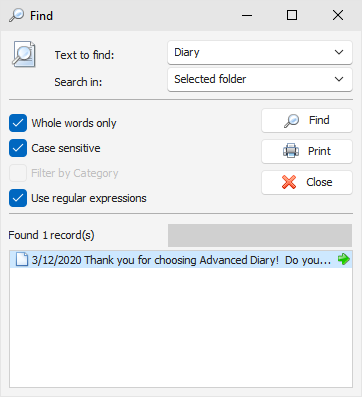Screen dimensions: 362x397
Task: Click the green arrow on the found record
Action: click(x=343, y=259)
